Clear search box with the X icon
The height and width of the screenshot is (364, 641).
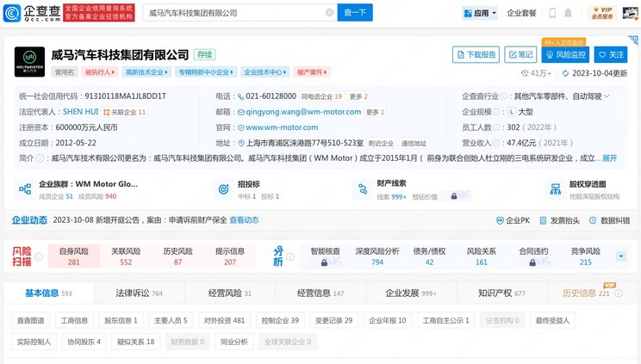[x=328, y=13]
